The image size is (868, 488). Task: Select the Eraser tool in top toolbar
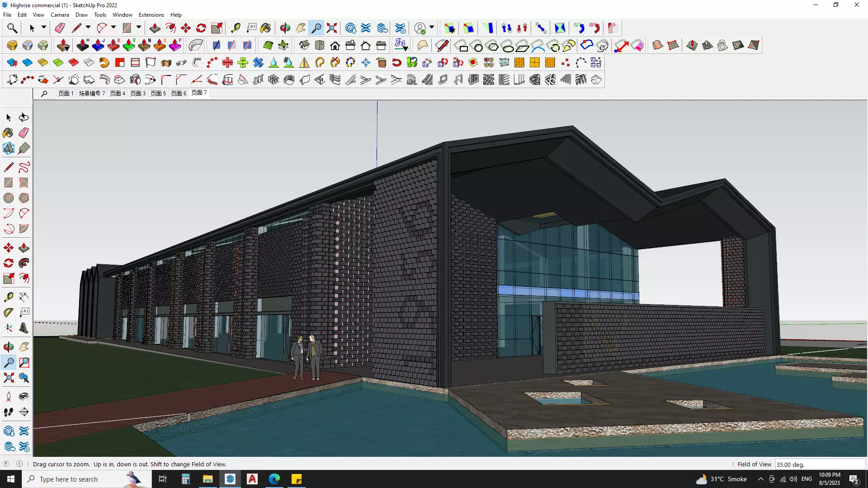(x=60, y=28)
